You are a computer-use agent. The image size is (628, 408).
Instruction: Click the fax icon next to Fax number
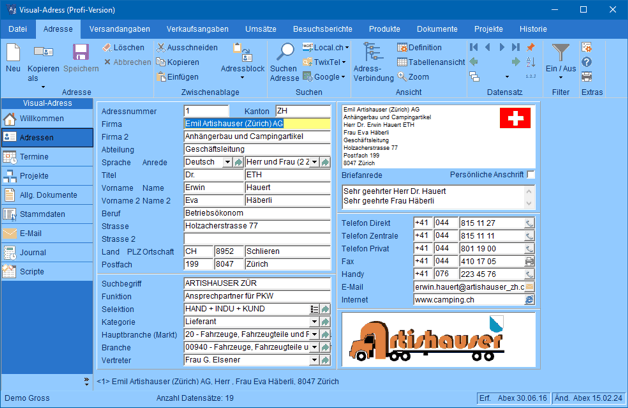click(529, 261)
